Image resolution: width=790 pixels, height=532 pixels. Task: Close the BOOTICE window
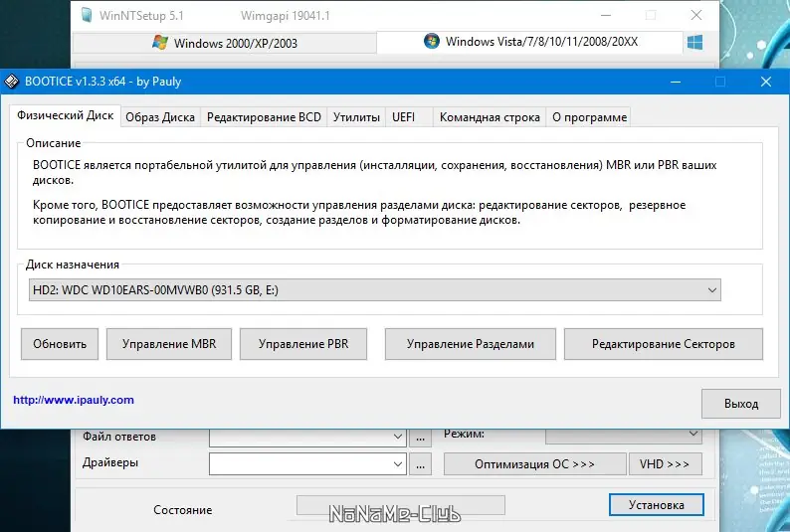tap(766, 82)
